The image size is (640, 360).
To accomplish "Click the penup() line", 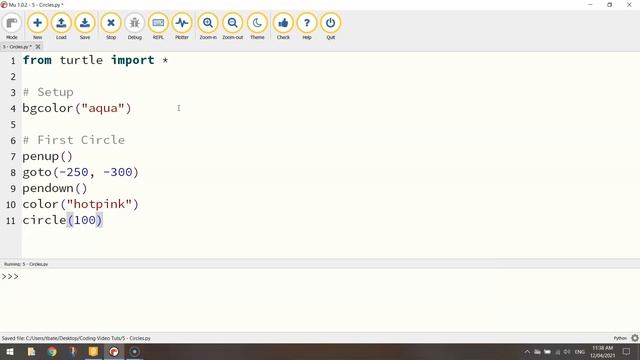I will (x=47, y=156).
